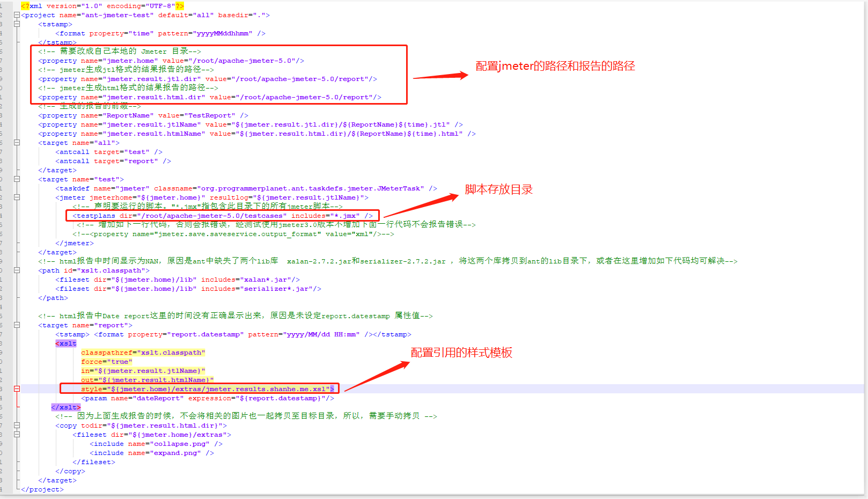The image size is (868, 499).
Task: Collapse the red fold marker beside the style line
Action: pos(17,389)
